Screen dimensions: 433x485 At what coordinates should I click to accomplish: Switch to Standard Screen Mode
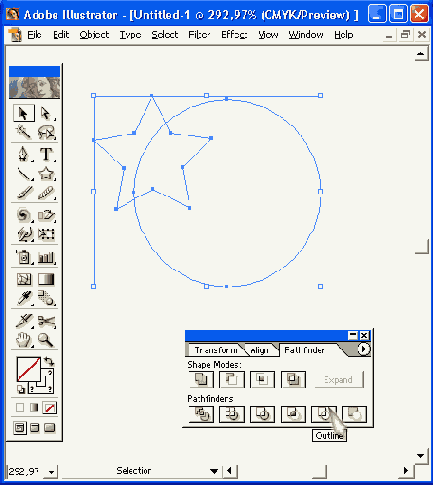(x=20, y=428)
